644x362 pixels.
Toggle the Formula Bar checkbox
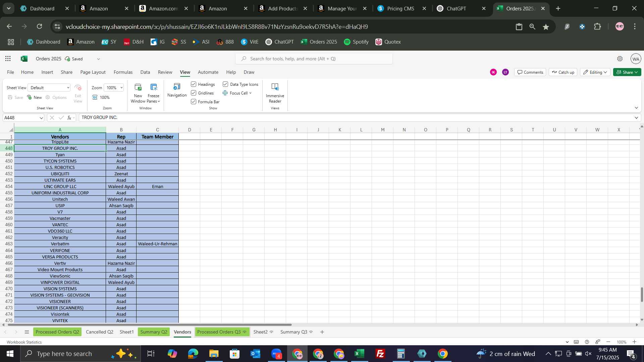(x=194, y=102)
